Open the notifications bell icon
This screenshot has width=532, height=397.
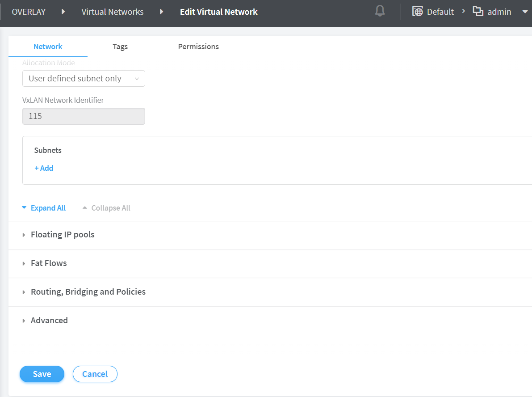coord(380,12)
